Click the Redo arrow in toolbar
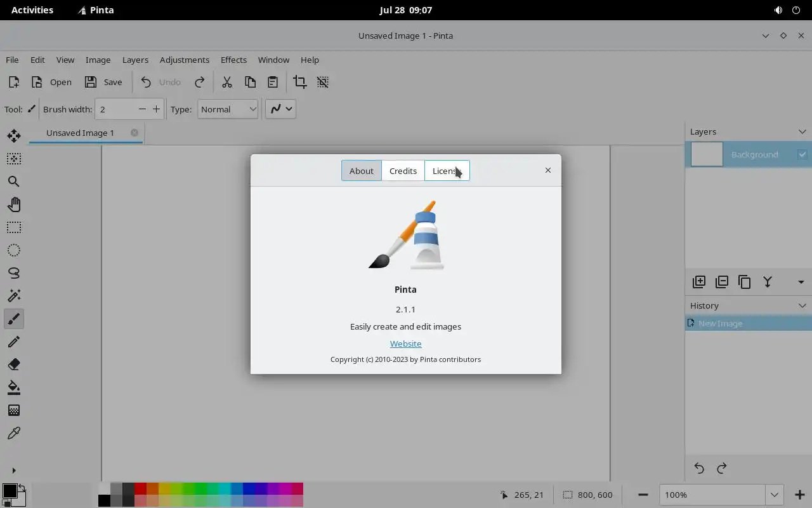This screenshot has height=508, width=812. [200, 82]
